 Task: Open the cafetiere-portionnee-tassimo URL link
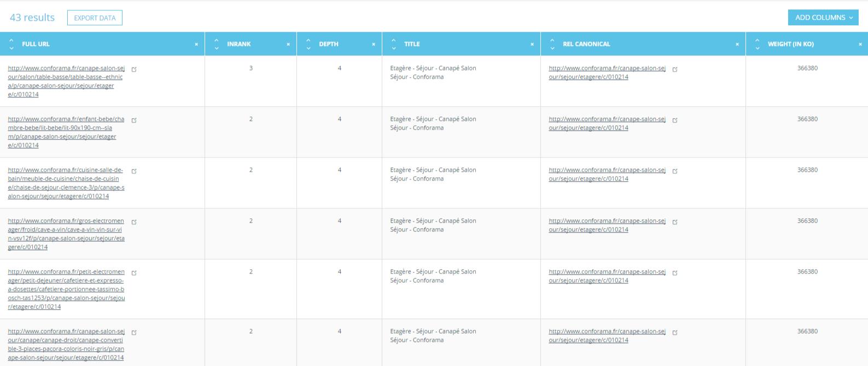coord(66,289)
